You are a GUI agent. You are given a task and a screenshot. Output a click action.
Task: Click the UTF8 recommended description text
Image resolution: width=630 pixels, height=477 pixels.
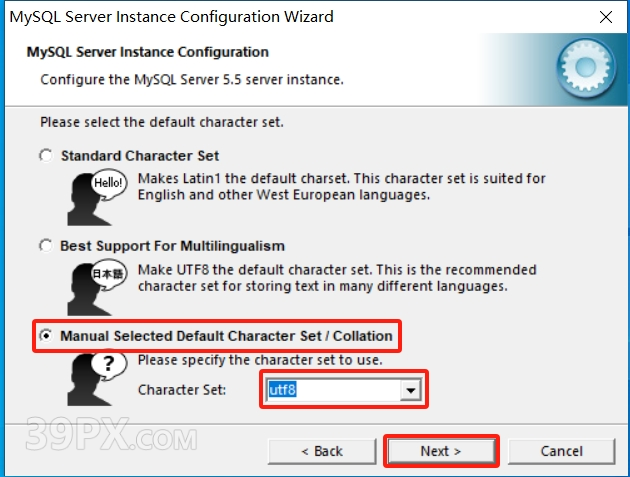point(337,278)
